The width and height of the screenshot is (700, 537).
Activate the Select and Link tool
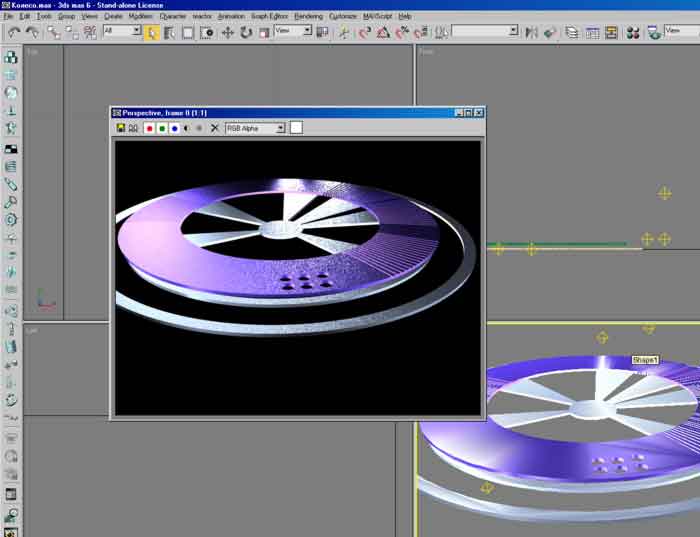[54, 33]
